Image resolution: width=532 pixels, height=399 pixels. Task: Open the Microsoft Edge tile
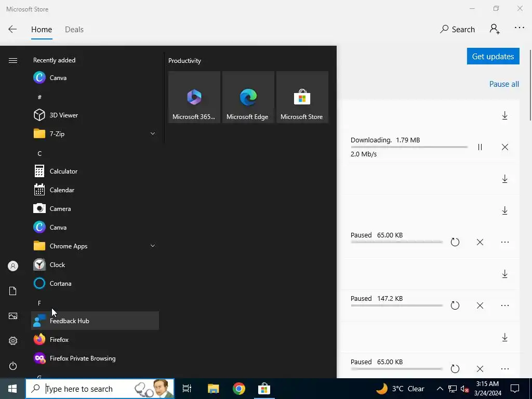248,97
